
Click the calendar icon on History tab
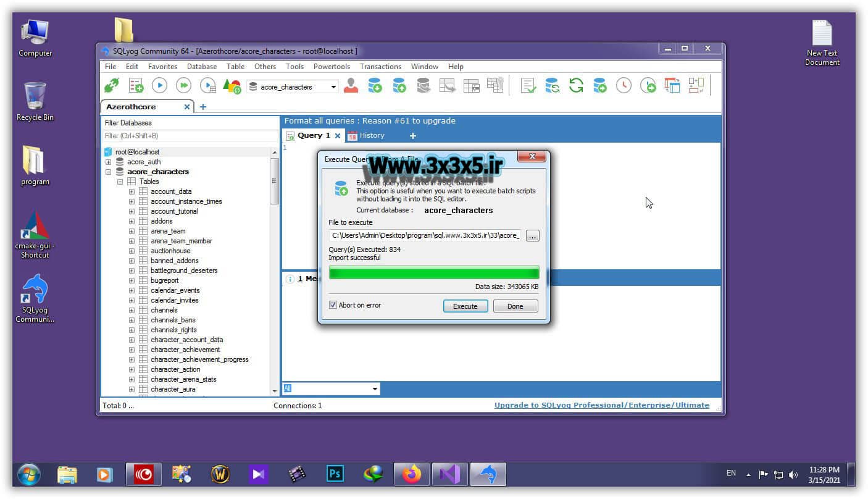tap(353, 136)
